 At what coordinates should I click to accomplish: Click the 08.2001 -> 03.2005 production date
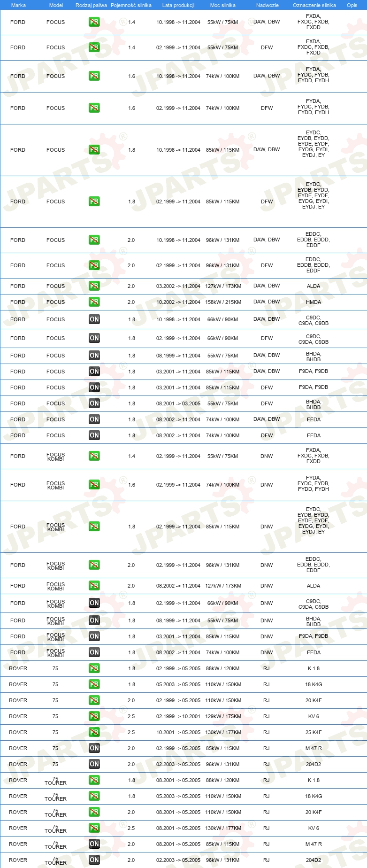tap(178, 403)
